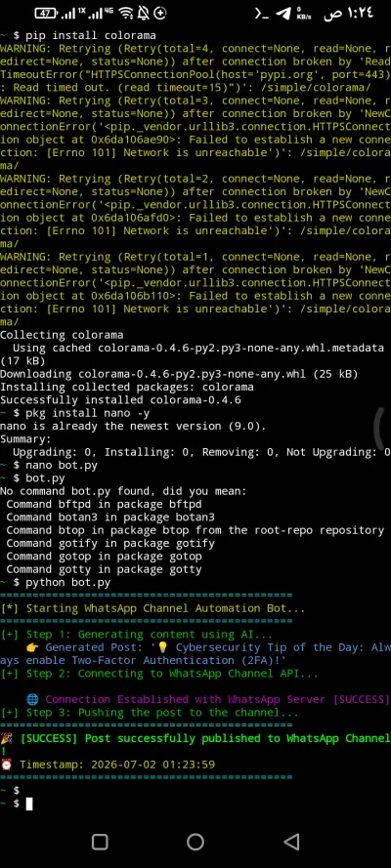Tap the "Upgrading: 0, Installing: 0" line
This screenshot has height=868, width=391.
pyautogui.click(x=201, y=452)
